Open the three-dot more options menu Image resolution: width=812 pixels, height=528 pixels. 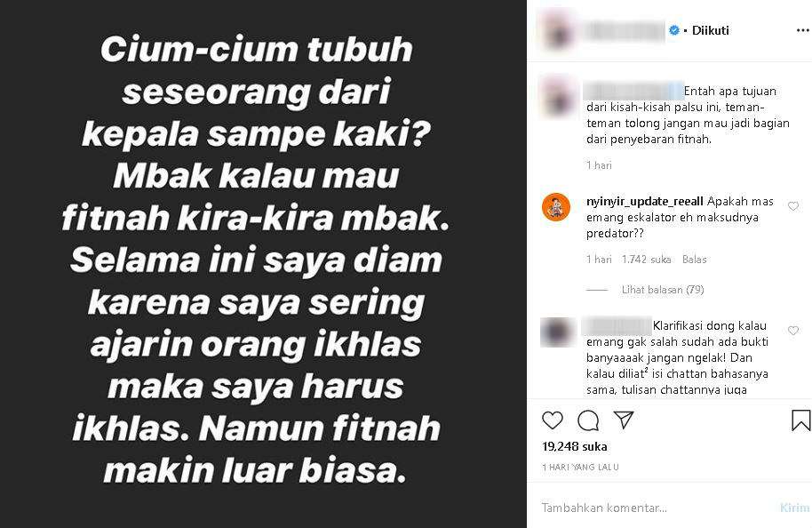point(803,30)
